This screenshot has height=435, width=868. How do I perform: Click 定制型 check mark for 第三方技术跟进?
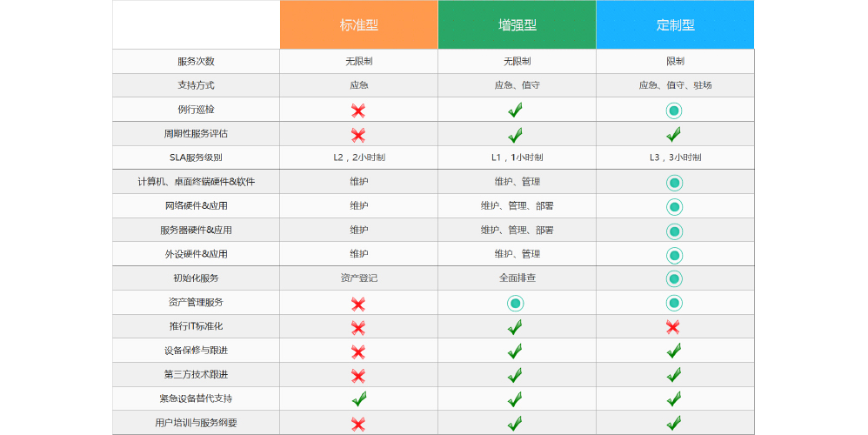(674, 375)
